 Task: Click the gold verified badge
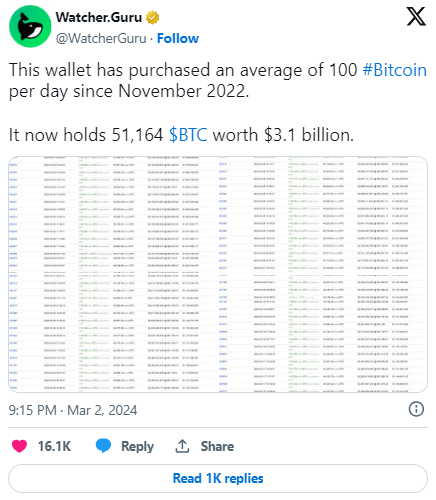point(153,17)
